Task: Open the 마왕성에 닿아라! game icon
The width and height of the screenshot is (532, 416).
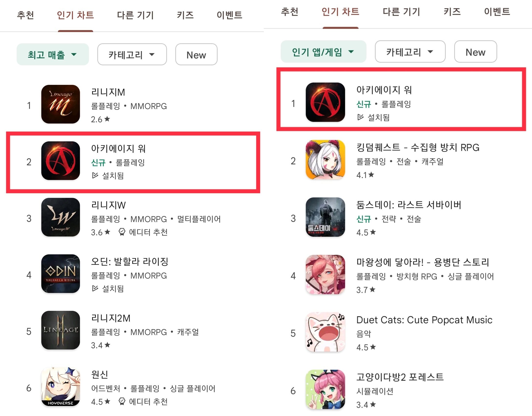Action: click(x=325, y=274)
